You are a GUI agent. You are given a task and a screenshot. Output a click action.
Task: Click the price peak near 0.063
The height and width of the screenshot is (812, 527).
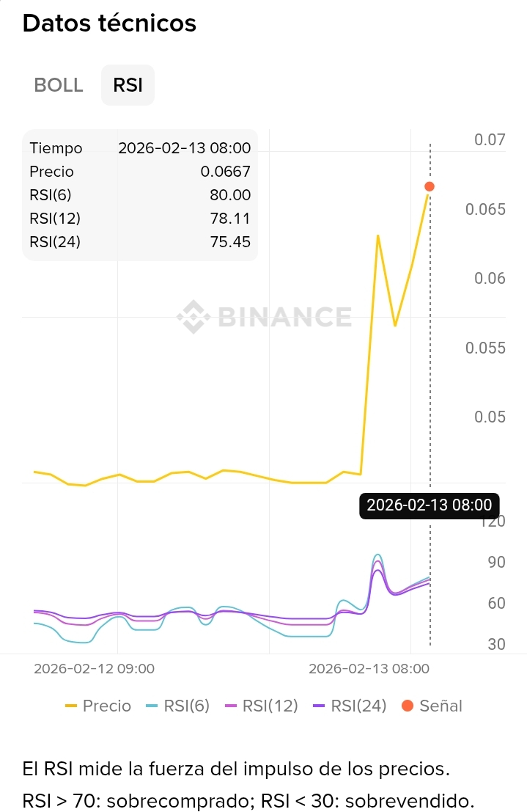(377, 236)
